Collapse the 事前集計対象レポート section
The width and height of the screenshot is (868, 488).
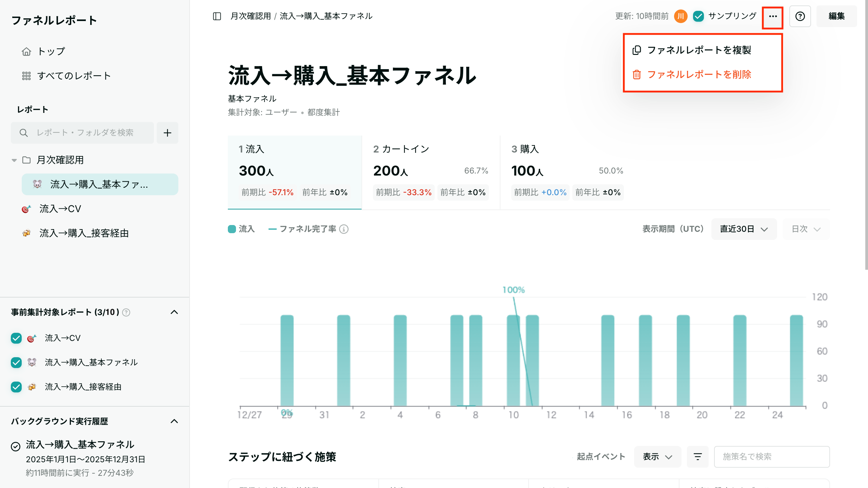point(174,312)
